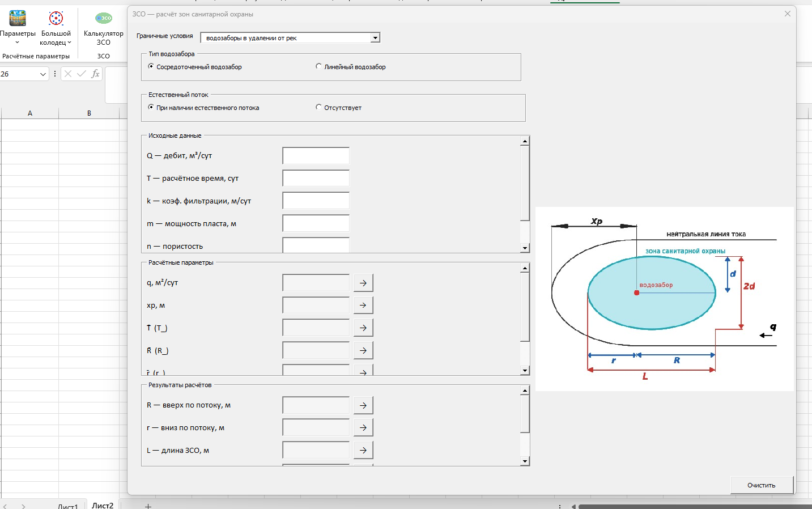
Task: Click scroll-up arrow in Расчётные параметры panel
Action: pyautogui.click(x=525, y=268)
